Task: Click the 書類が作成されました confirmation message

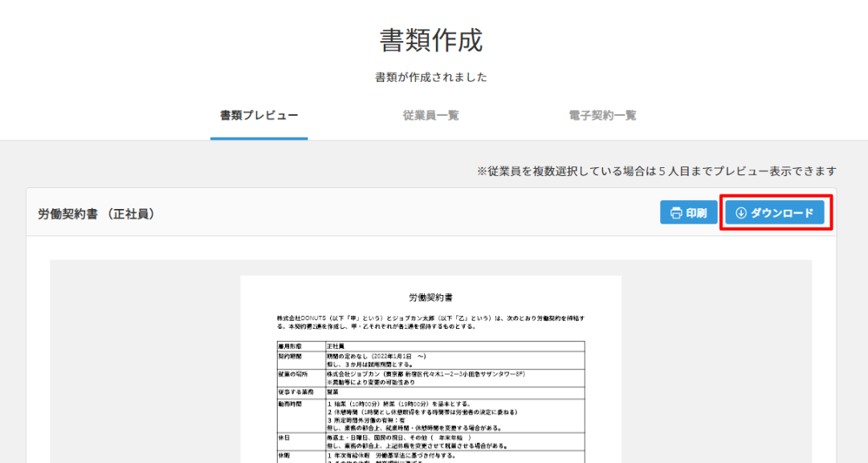Action: (434, 76)
